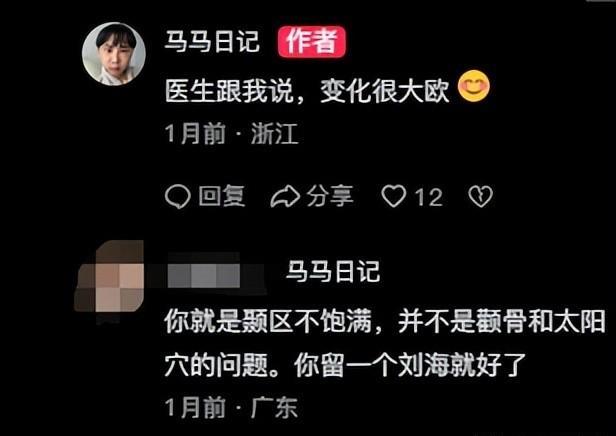Tap the 马马日记 username on the top comment

pos(212,42)
